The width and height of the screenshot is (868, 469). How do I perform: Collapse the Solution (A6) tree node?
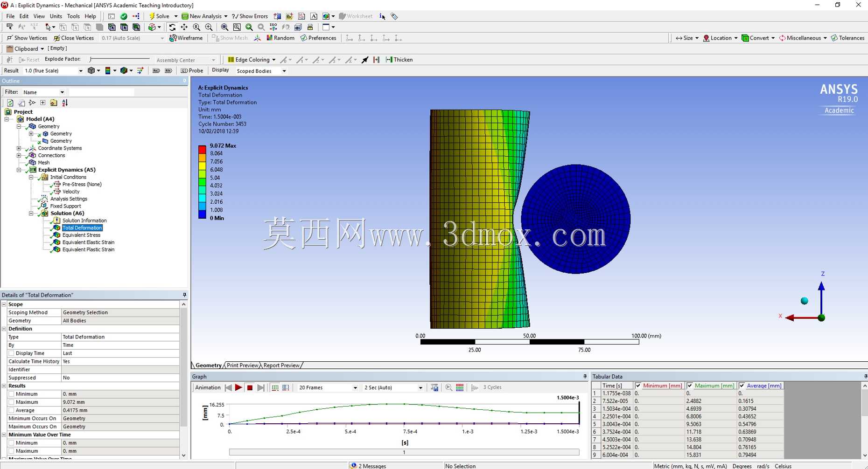coord(31,214)
